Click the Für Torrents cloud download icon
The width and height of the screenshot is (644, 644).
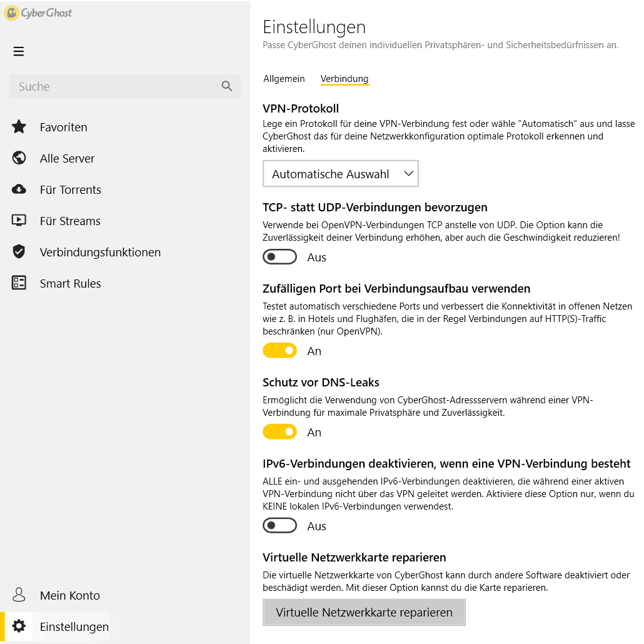(x=19, y=189)
